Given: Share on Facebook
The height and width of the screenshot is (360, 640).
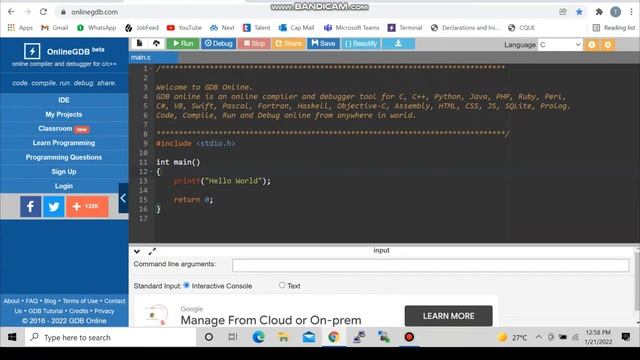Looking at the screenshot, I should pos(31,207).
